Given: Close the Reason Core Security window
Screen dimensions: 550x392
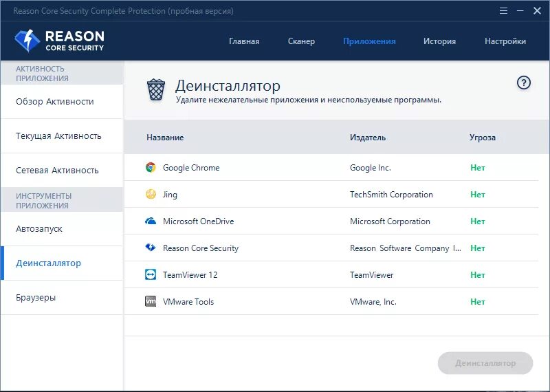Looking at the screenshot, I should (x=537, y=11).
